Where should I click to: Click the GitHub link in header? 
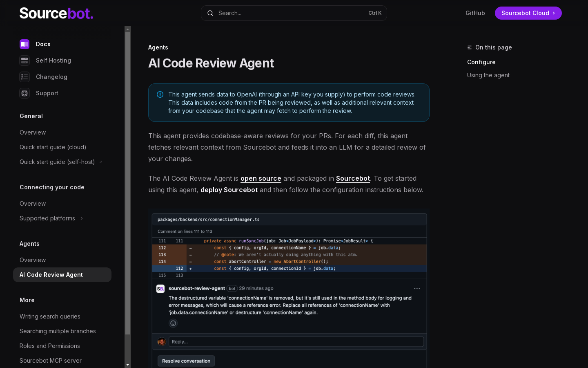tap(475, 13)
